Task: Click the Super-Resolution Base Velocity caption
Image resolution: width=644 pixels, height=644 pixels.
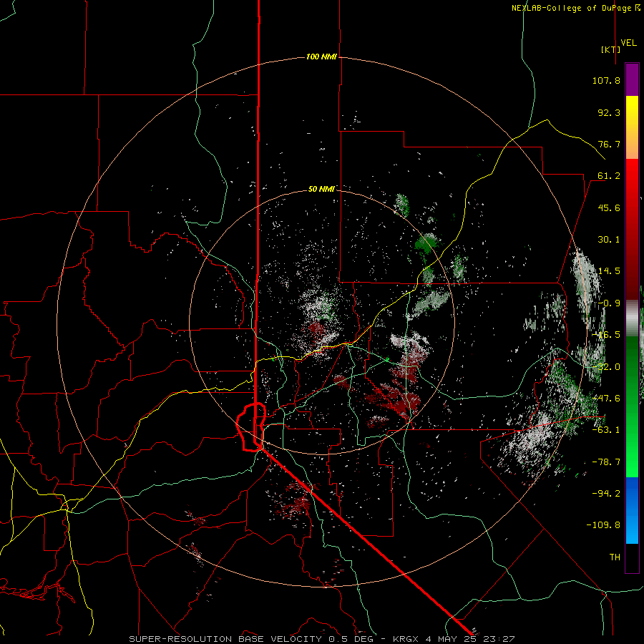Action: (x=321, y=639)
